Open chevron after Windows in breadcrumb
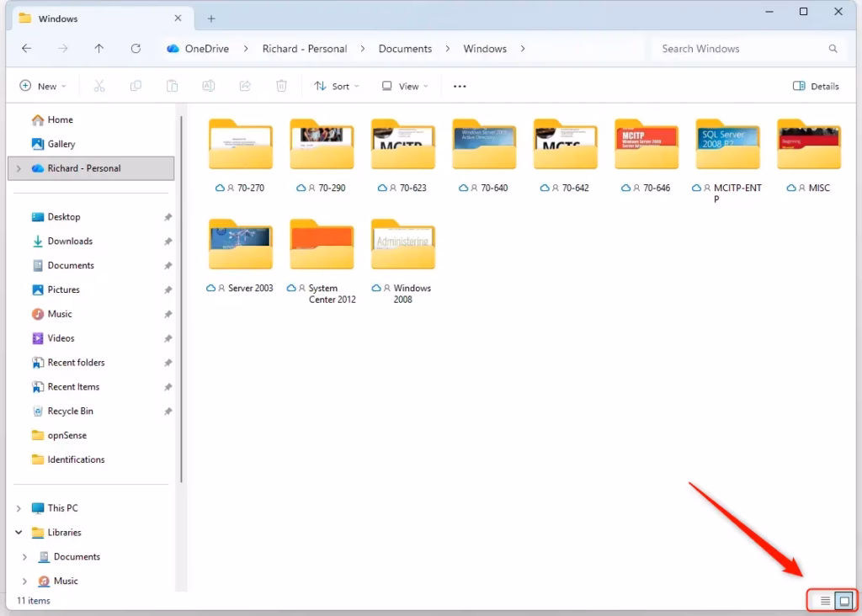Viewport: 862px width, 616px height. point(523,48)
